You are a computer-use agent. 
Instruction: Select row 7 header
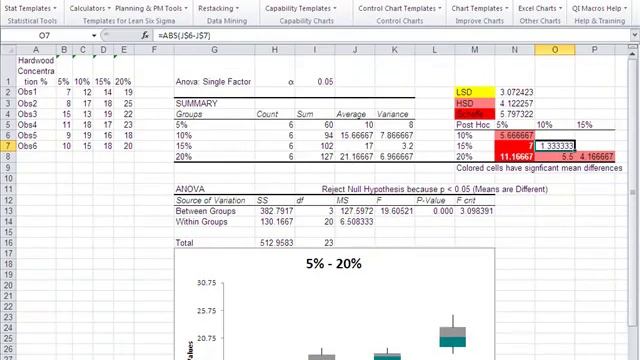pyautogui.click(x=8, y=146)
